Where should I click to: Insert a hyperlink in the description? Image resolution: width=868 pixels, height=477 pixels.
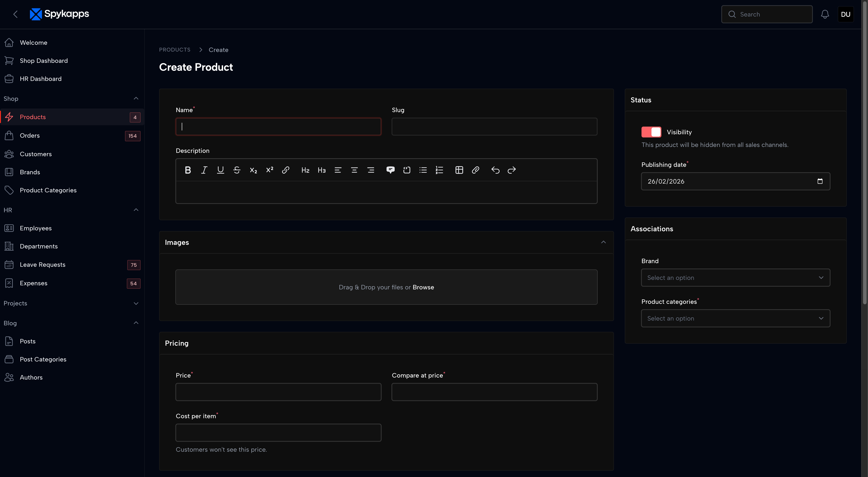[x=286, y=170]
